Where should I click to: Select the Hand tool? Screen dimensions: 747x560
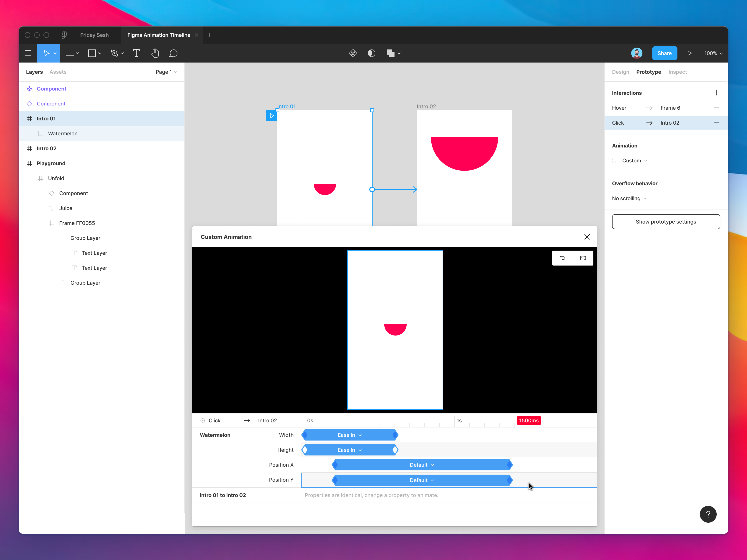155,53
